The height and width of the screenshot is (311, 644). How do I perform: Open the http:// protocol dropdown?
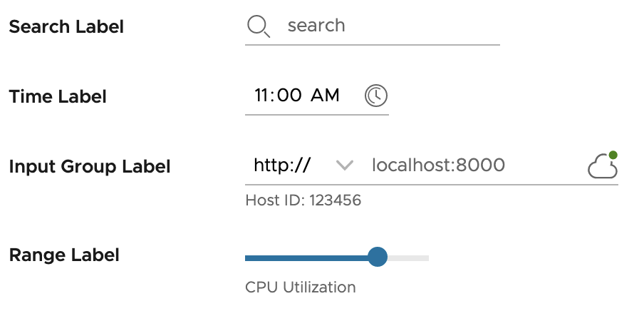tap(282, 165)
